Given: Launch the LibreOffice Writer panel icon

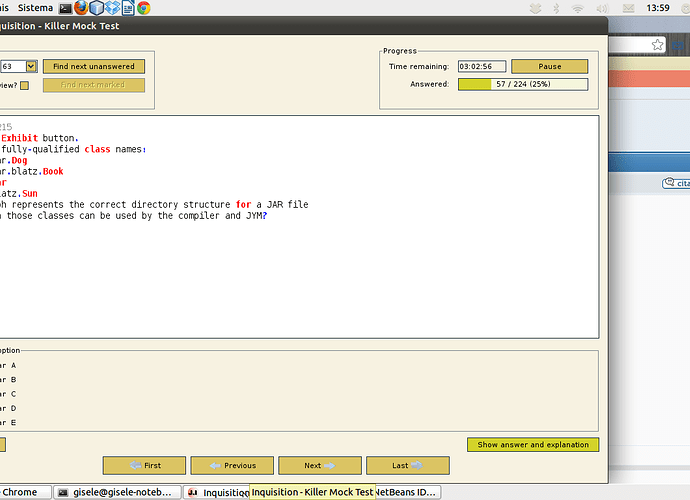Looking at the screenshot, I should coord(128,7).
